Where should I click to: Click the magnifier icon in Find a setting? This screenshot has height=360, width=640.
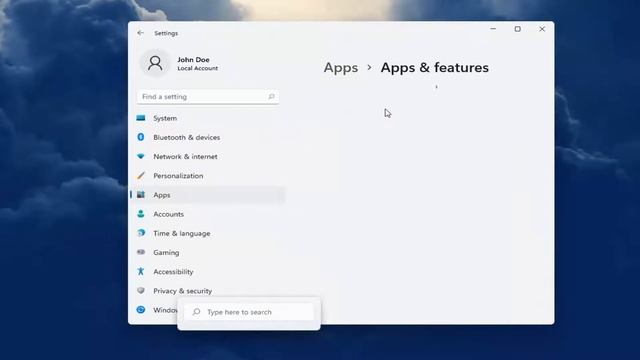click(x=271, y=97)
